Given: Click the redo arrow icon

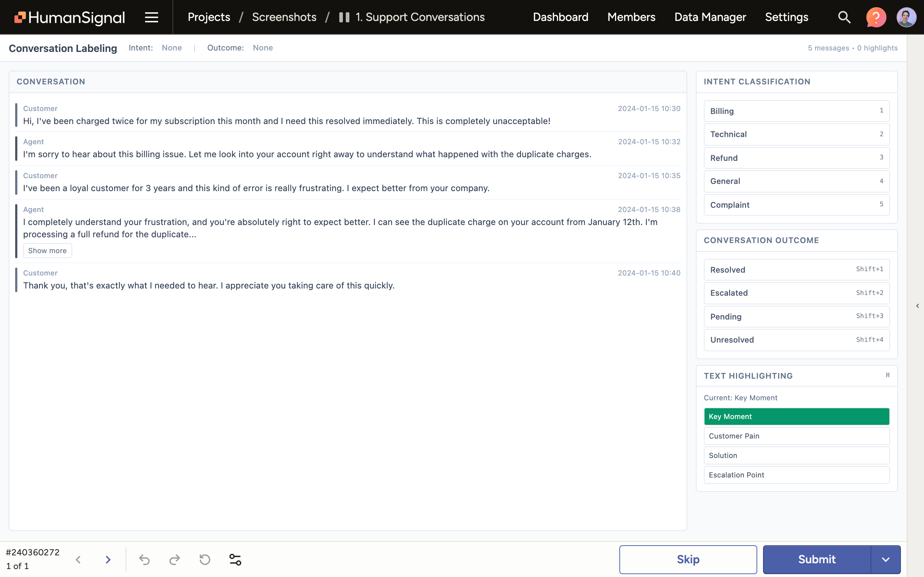Looking at the screenshot, I should point(174,559).
